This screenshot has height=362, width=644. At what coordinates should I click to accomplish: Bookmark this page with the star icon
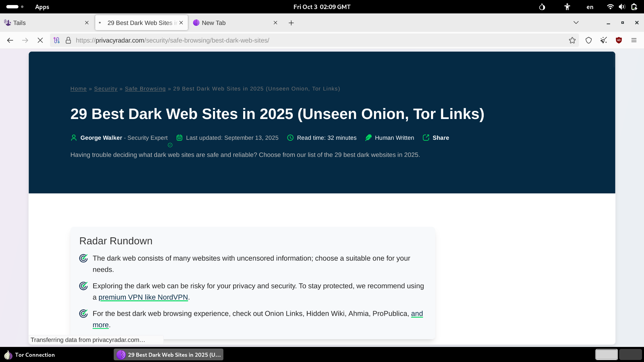coord(572,40)
